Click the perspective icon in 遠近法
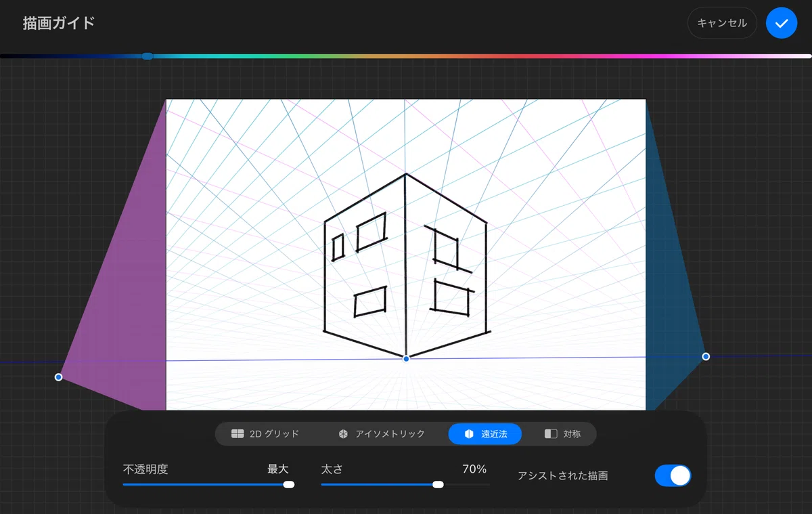Screen dimensions: 812x514 point(469,433)
